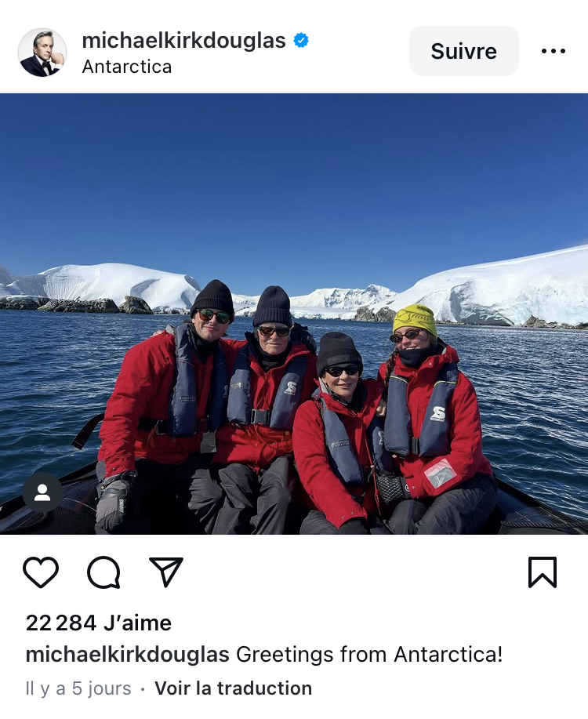Click the Greetings from Antarctica! caption text

(x=369, y=655)
